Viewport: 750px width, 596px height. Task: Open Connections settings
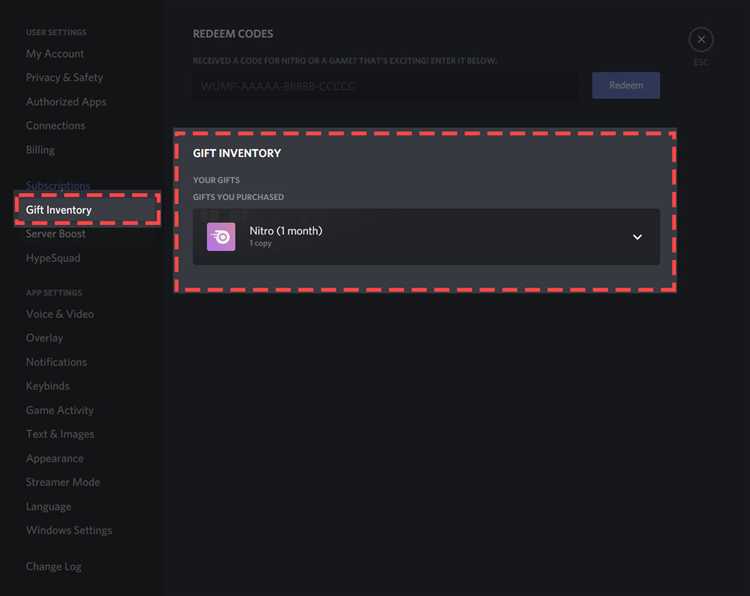(55, 126)
